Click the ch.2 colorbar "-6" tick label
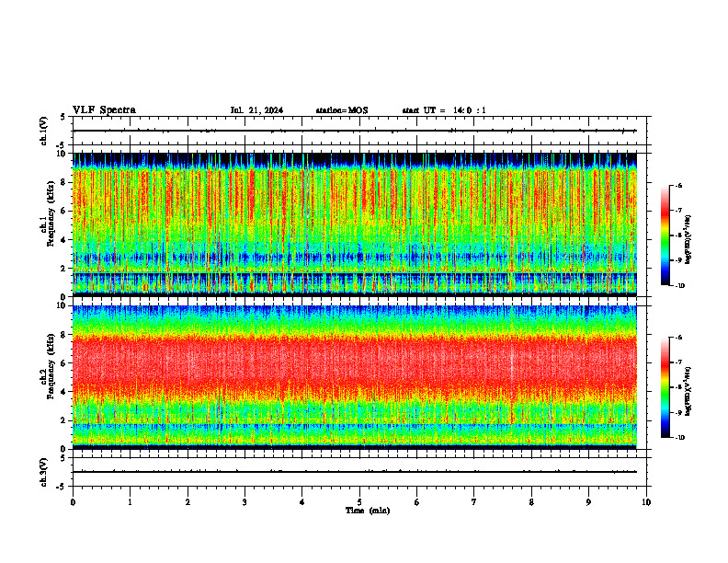Viewport: 728px width, 563px height. [x=678, y=338]
